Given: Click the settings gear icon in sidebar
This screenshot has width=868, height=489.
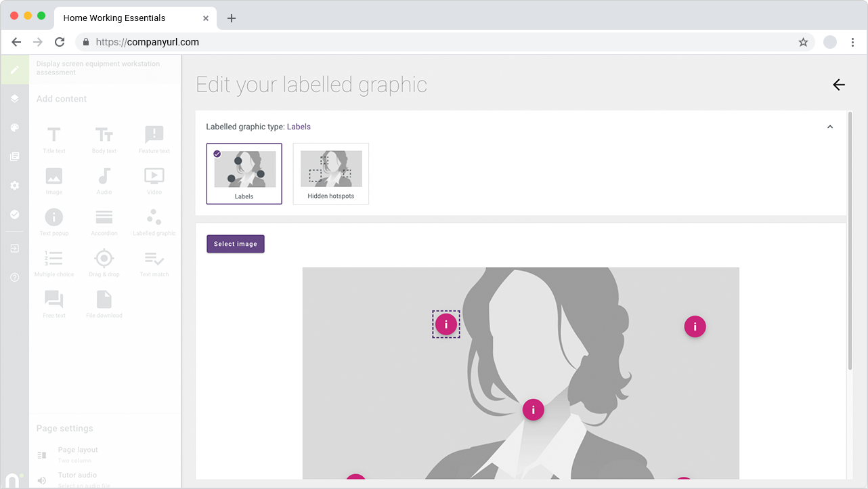Looking at the screenshot, I should tap(14, 185).
